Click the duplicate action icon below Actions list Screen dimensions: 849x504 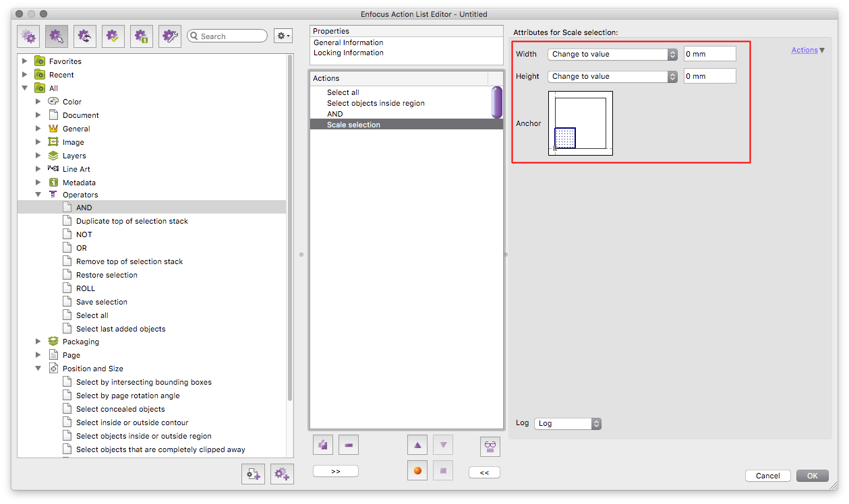324,445
